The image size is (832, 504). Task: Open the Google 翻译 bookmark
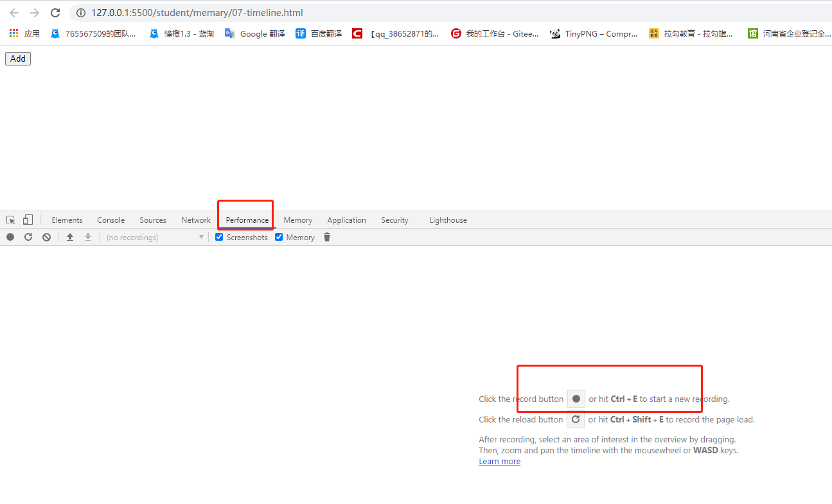pyautogui.click(x=255, y=33)
